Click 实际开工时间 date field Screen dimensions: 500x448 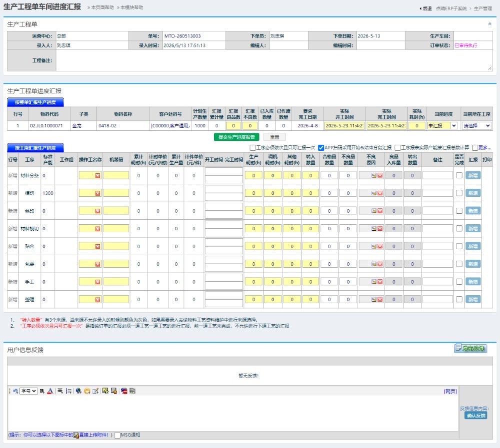pyautogui.click(x=344, y=126)
